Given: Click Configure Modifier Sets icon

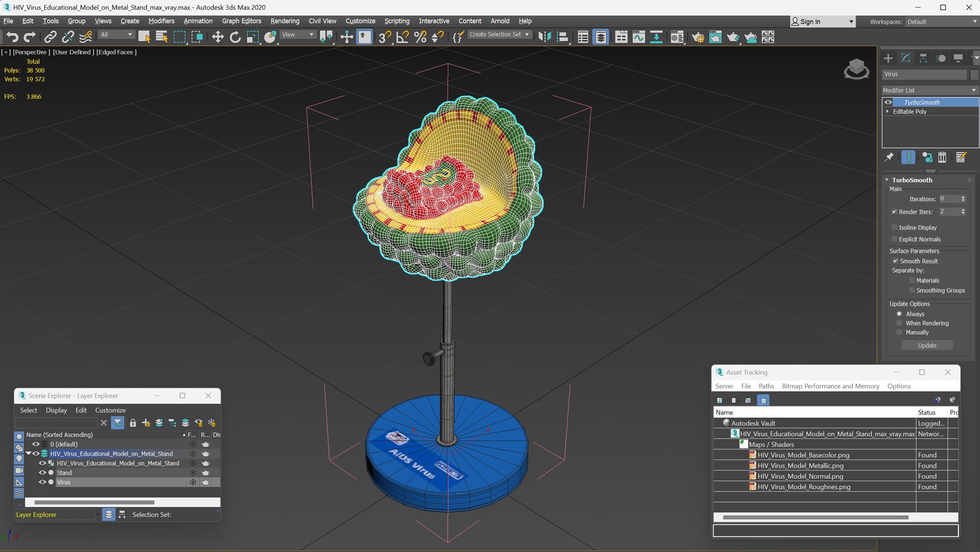Looking at the screenshot, I should [x=961, y=157].
